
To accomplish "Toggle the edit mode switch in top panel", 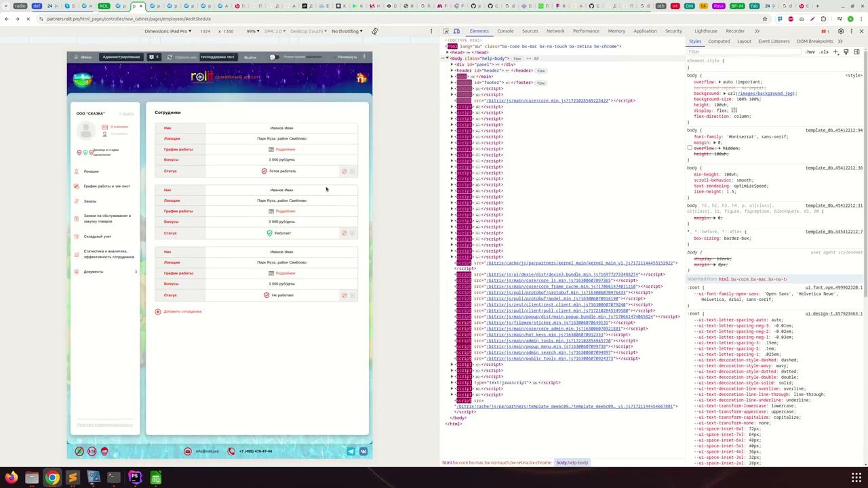I will click(273, 57).
